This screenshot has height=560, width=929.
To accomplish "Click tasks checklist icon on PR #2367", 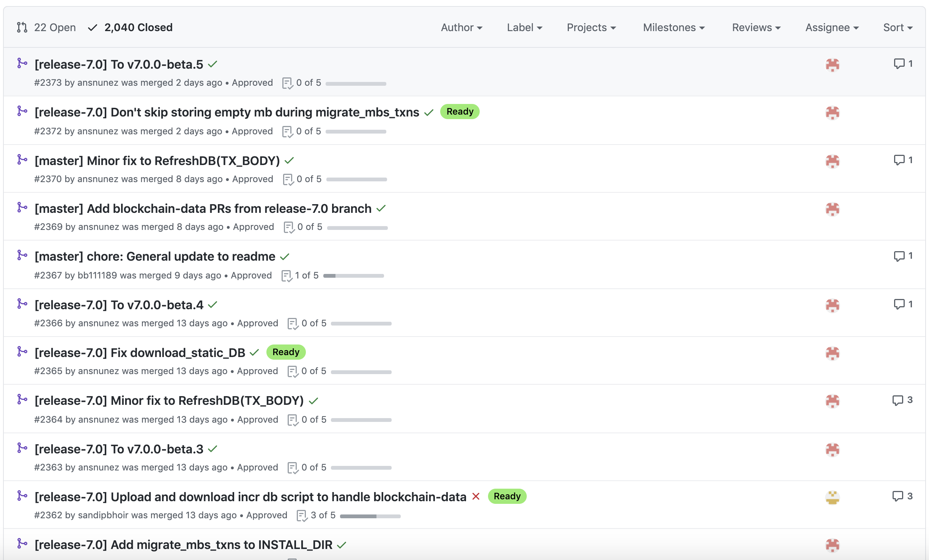I will pos(287,276).
